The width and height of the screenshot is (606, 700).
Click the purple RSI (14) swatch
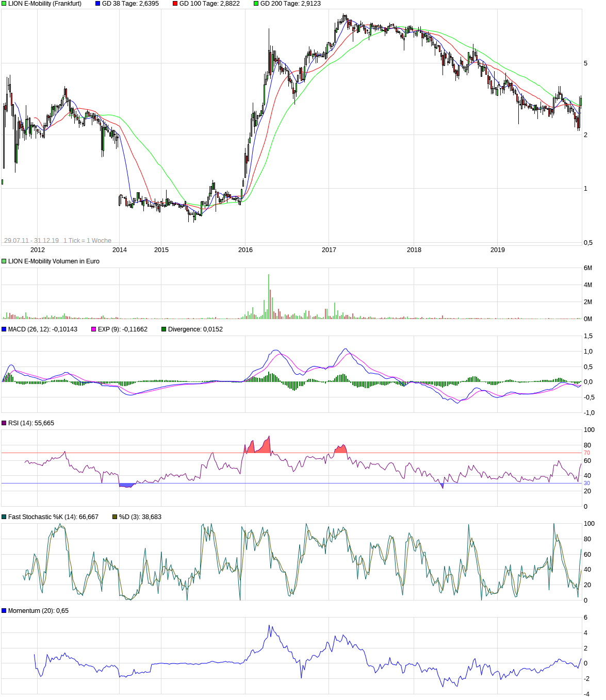point(4,423)
